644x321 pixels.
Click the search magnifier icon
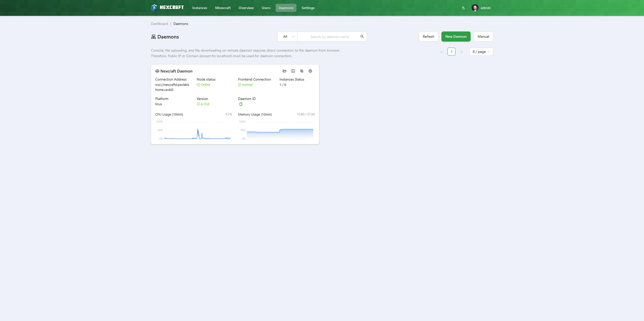coord(362,37)
